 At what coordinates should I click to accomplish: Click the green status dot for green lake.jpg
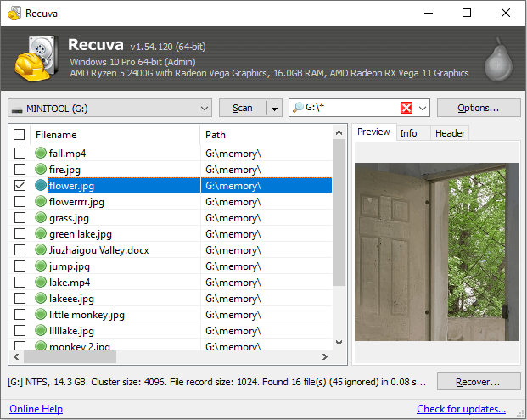pos(41,234)
